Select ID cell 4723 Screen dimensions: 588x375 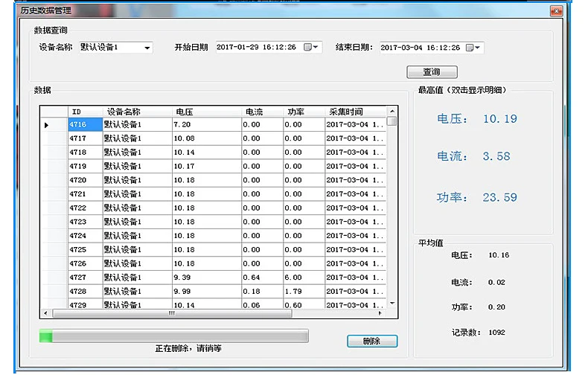click(85, 222)
